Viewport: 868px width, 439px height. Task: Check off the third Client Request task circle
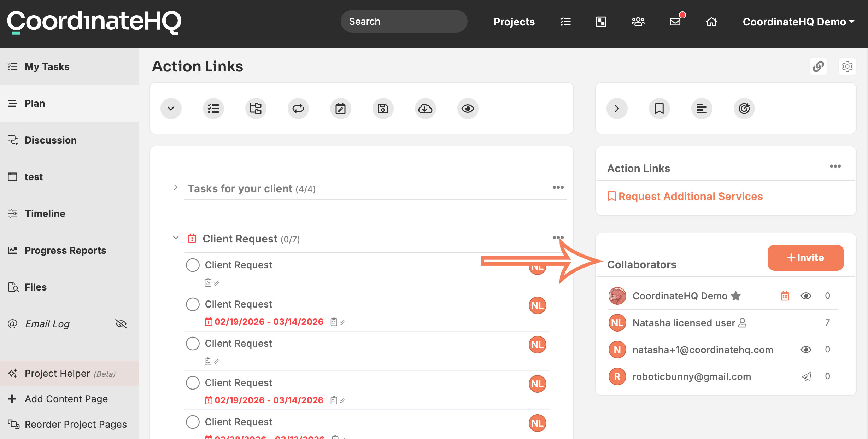pos(193,344)
